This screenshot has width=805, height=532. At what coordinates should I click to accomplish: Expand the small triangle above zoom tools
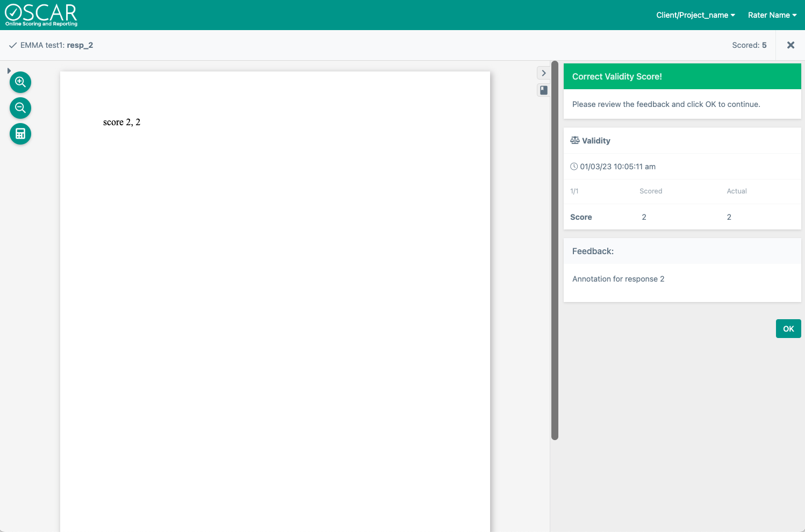tap(9, 71)
